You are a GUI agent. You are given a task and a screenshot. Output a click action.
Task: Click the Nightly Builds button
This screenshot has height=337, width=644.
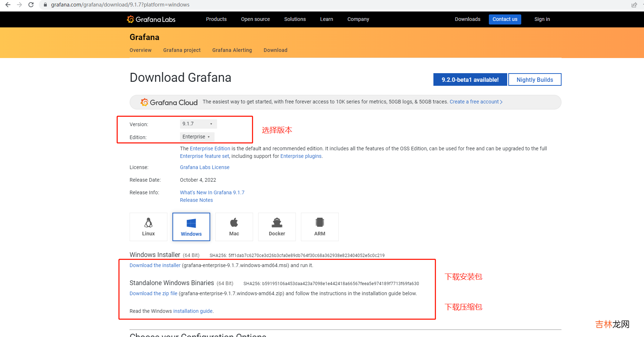point(535,80)
